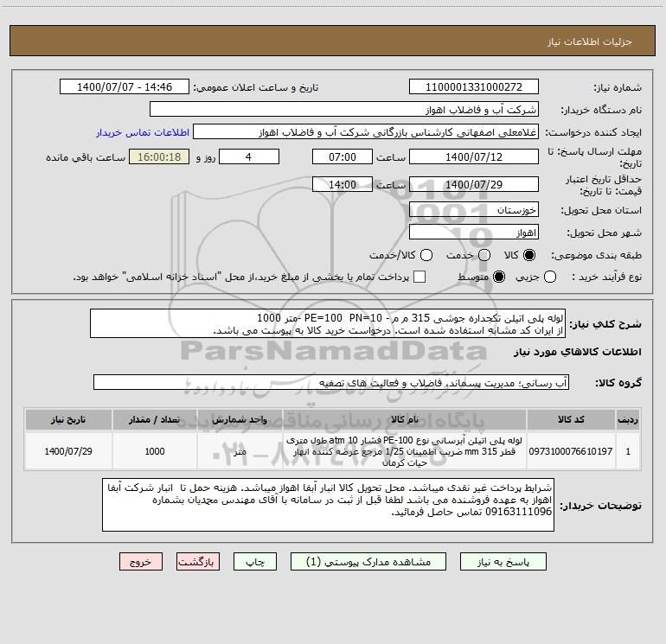Click the کد کالا column header

coord(571,420)
